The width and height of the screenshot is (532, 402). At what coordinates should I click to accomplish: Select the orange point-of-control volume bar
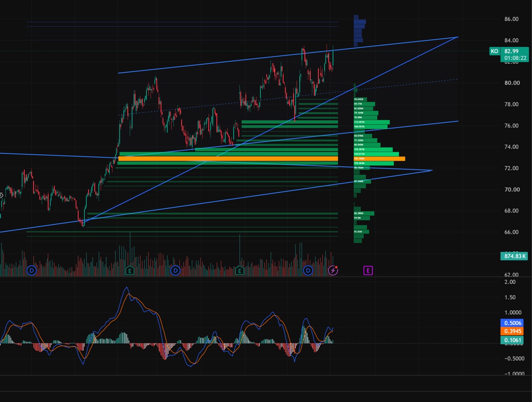[228, 159]
